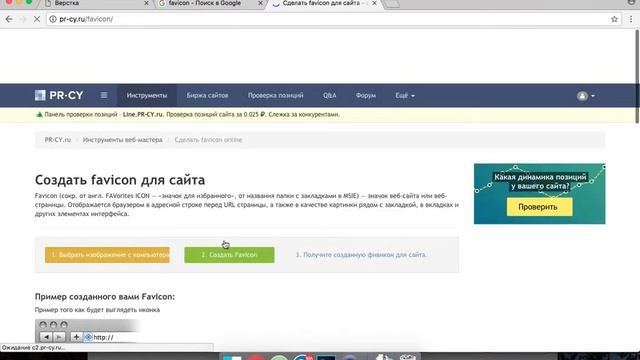The height and width of the screenshot is (360, 640).
Task: Go back with the browser back arrow
Action: coord(9,19)
